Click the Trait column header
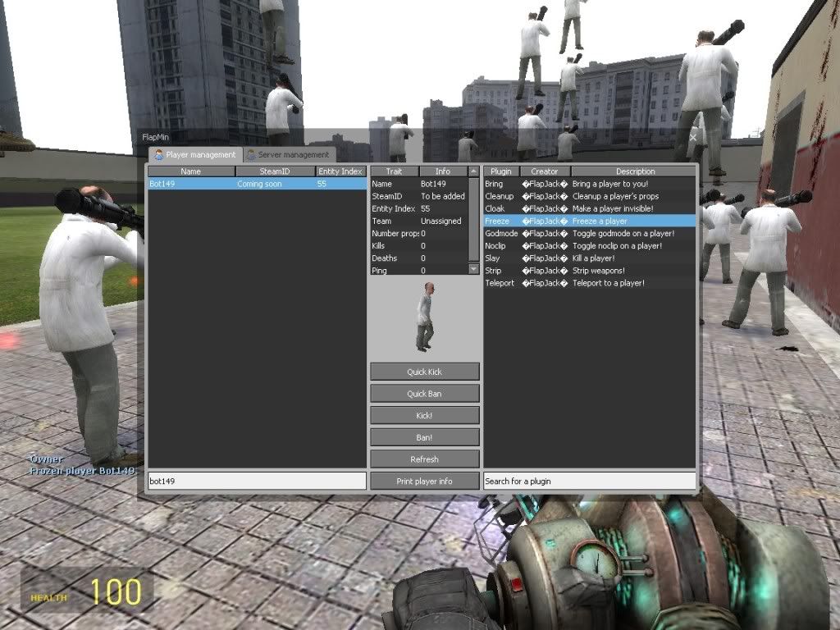This screenshot has height=630, width=840. point(395,171)
